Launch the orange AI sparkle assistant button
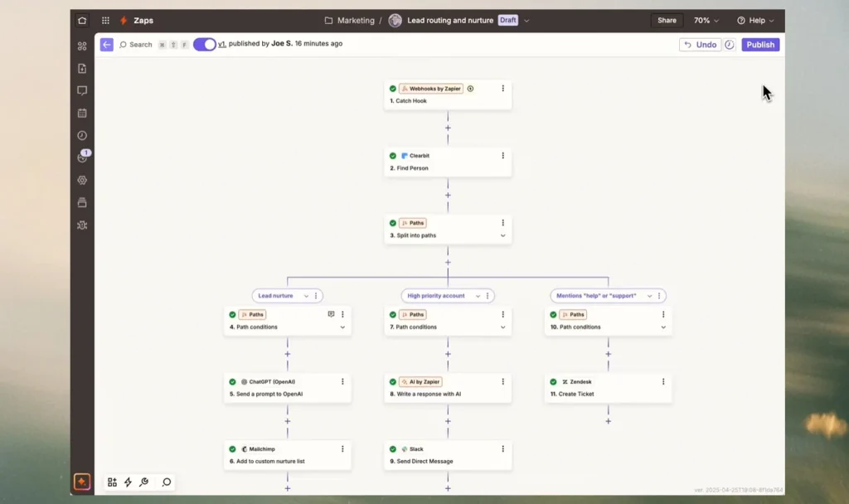 pos(82,482)
